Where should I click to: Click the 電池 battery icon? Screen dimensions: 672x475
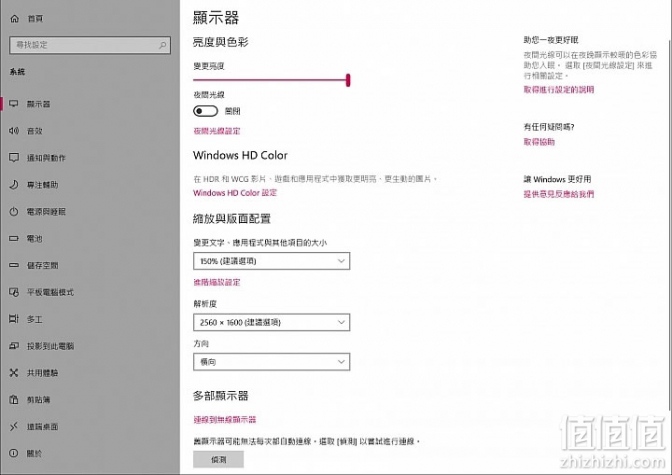[14, 238]
